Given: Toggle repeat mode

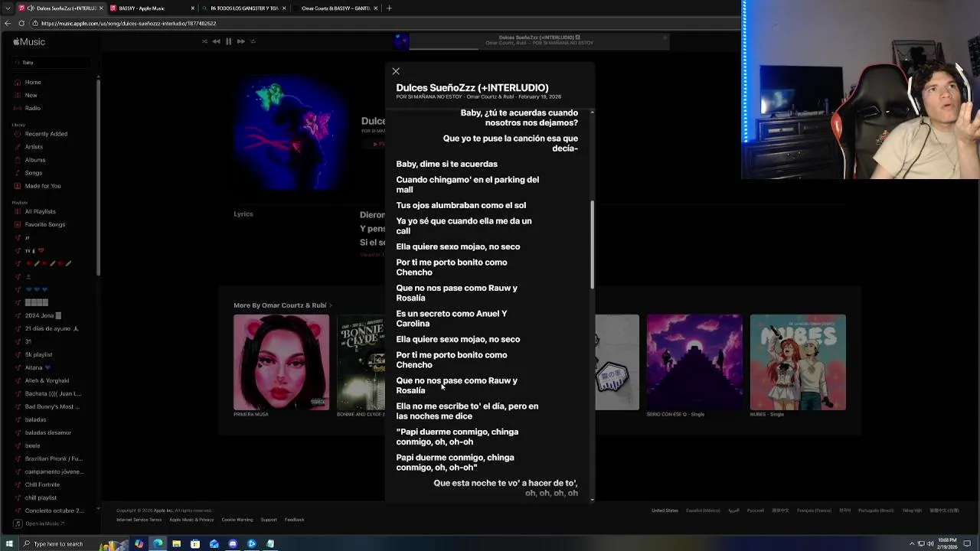Looking at the screenshot, I should 253,41.
